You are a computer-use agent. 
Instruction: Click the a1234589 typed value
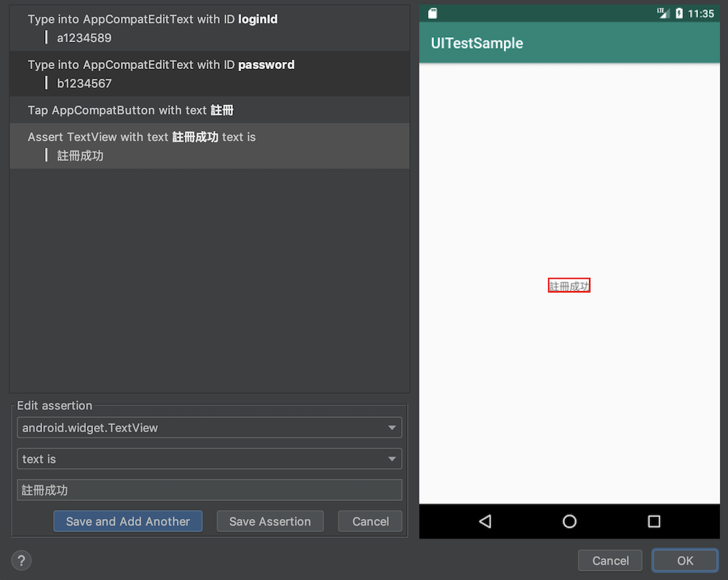[84, 38]
